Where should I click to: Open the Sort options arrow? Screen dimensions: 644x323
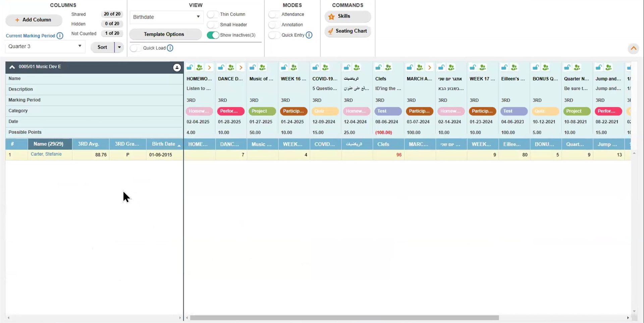coord(120,47)
